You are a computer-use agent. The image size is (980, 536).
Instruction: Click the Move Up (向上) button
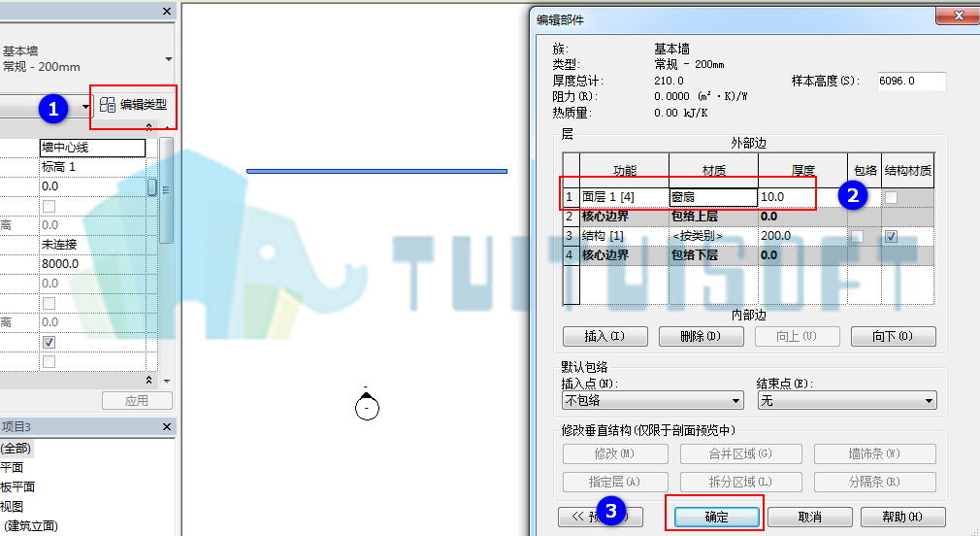(797, 337)
